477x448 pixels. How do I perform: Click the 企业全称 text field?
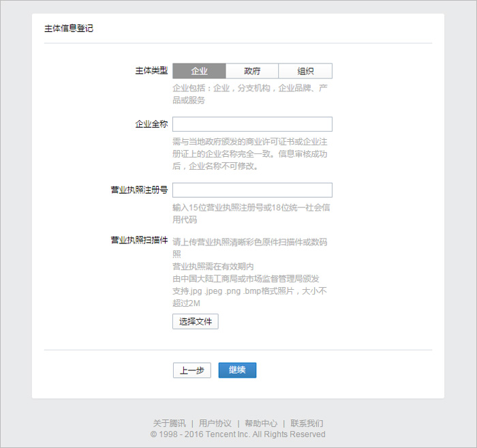click(252, 124)
